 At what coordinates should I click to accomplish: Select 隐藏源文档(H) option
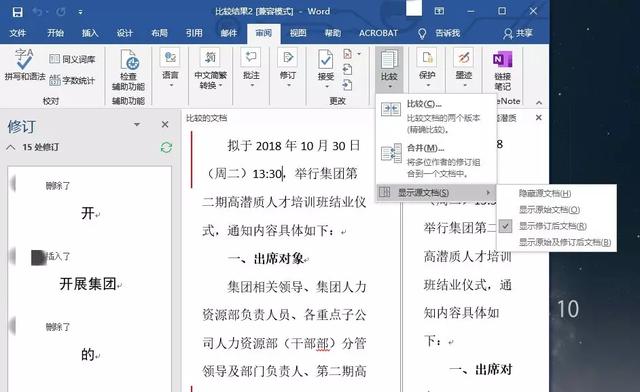(556, 194)
